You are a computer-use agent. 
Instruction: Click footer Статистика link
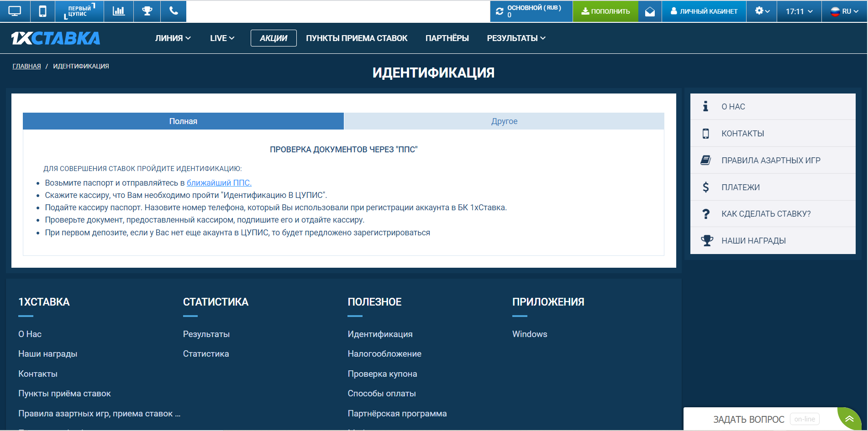pos(206,354)
